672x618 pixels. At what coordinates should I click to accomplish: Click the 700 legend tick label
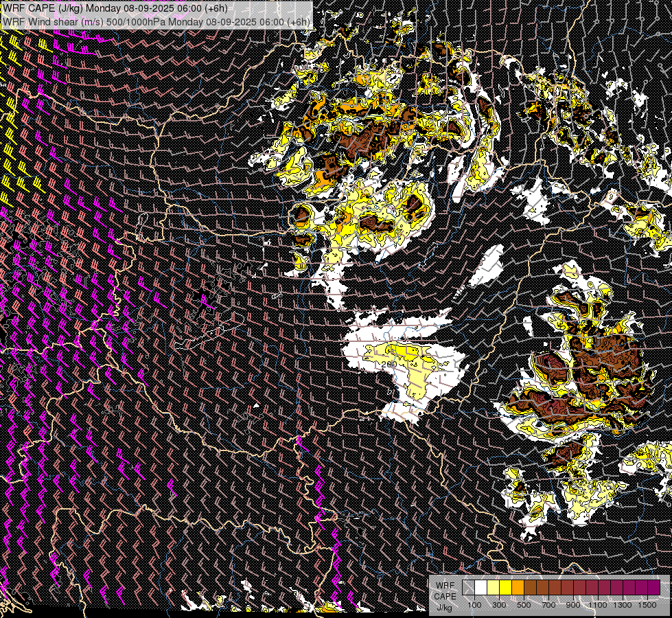point(548,605)
